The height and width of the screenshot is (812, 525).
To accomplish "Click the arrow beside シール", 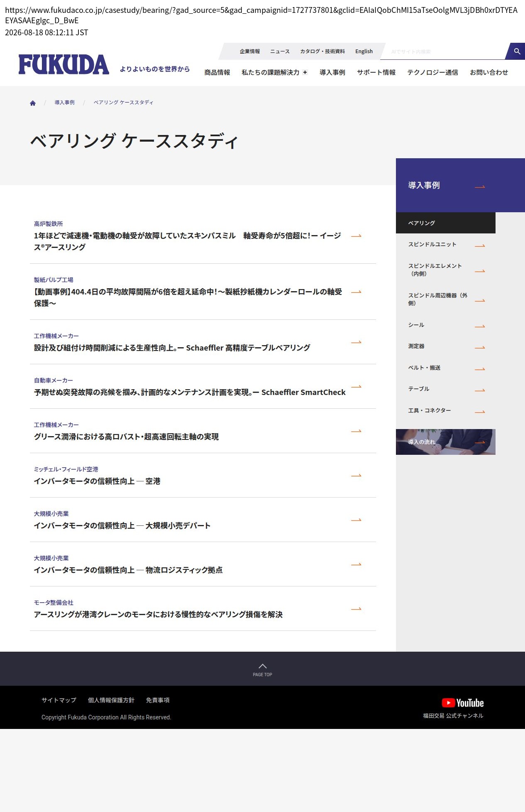I will pos(480,326).
